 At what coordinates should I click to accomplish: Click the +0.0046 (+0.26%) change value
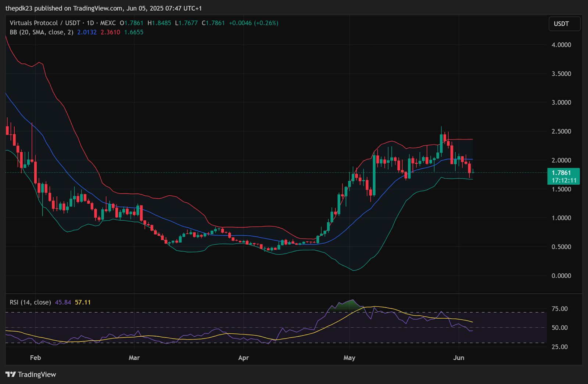pos(254,23)
